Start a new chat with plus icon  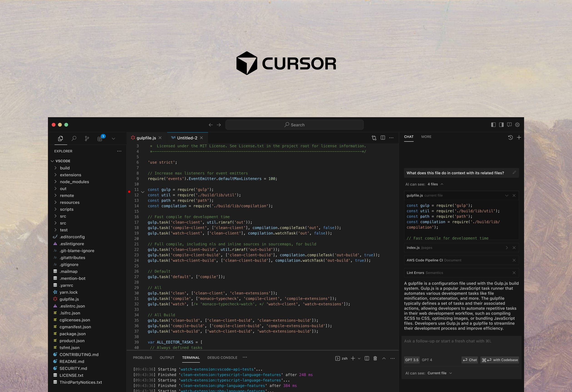pos(519,138)
